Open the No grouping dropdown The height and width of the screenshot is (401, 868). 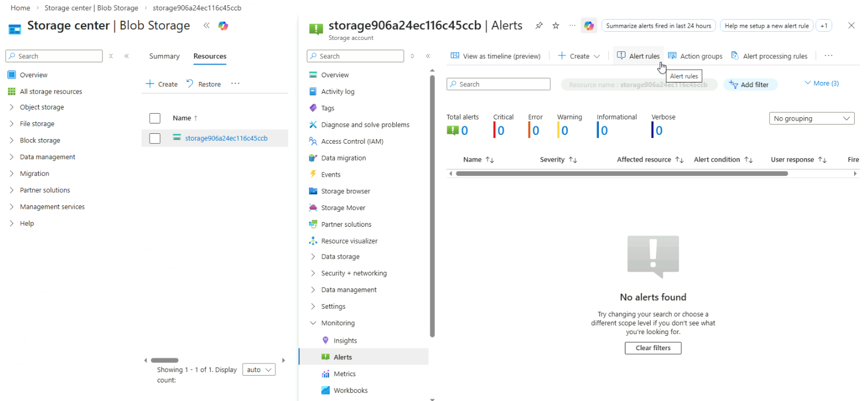pos(811,118)
